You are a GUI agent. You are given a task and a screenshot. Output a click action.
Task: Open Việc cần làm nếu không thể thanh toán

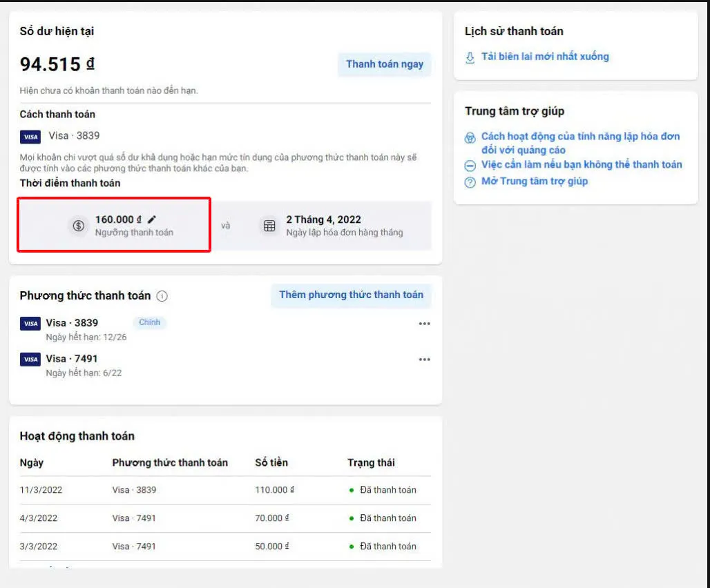pos(582,164)
